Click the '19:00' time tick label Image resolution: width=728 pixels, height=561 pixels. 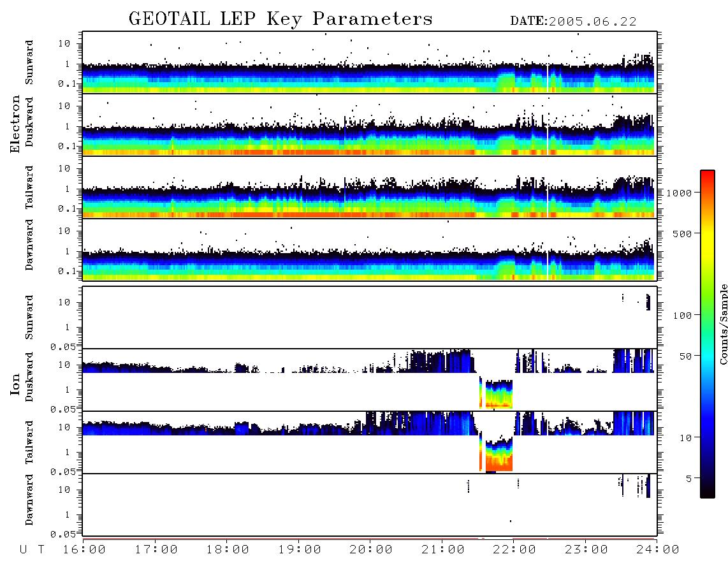300,550
